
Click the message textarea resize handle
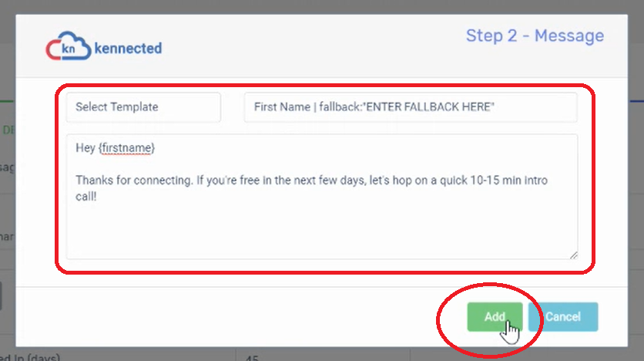coord(573,255)
